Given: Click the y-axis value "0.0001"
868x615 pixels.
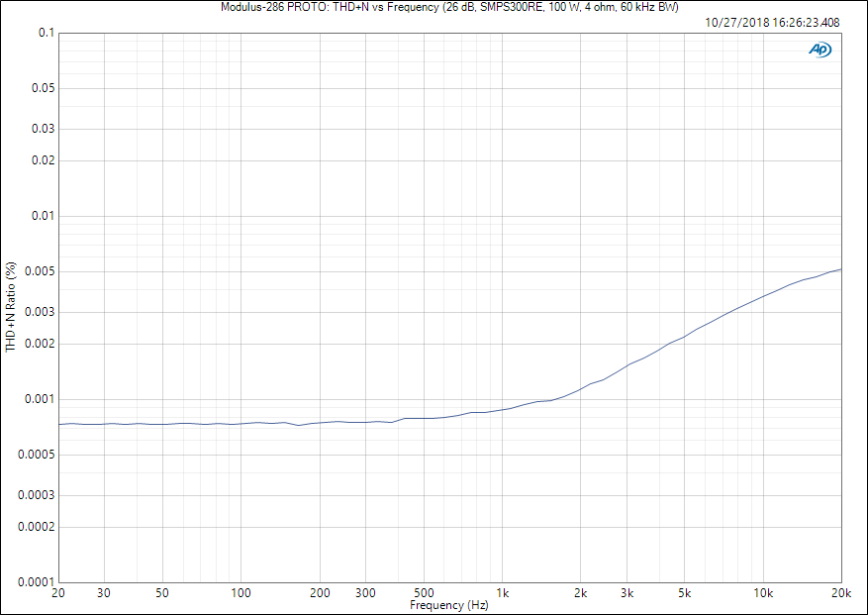Looking at the screenshot, I should coord(37,582).
